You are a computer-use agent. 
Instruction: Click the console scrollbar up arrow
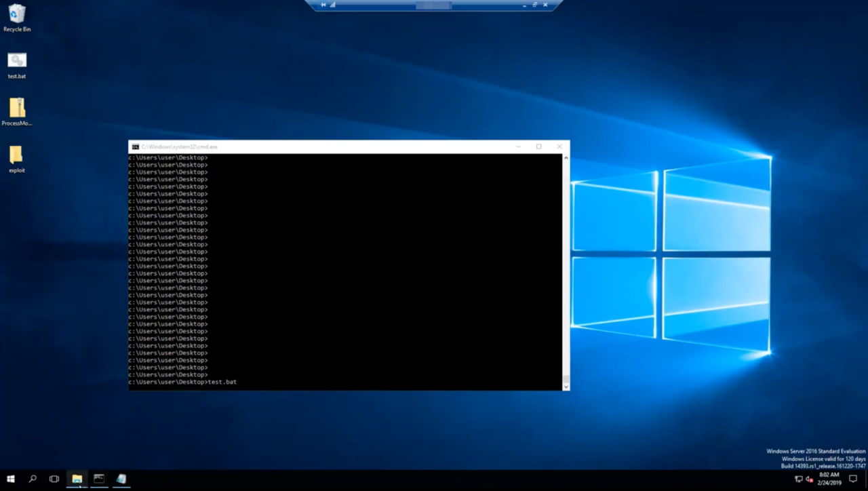(566, 158)
